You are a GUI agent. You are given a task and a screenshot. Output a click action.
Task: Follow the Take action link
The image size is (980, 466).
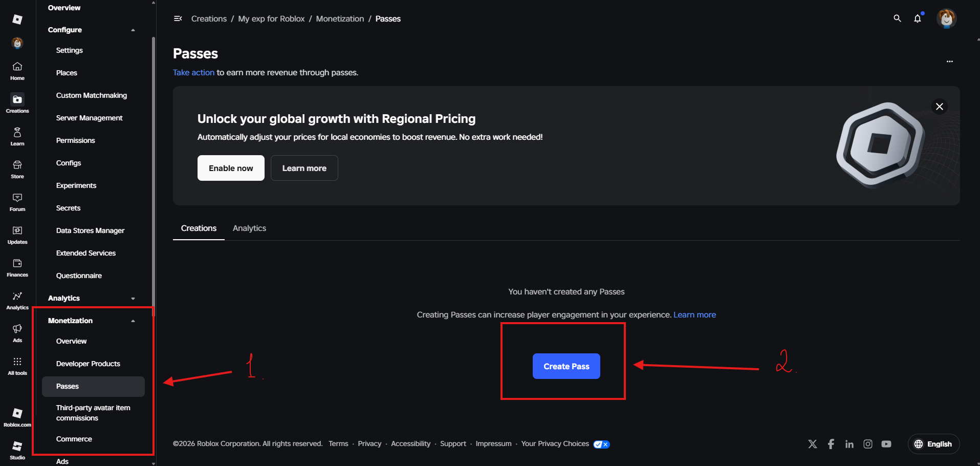193,73
